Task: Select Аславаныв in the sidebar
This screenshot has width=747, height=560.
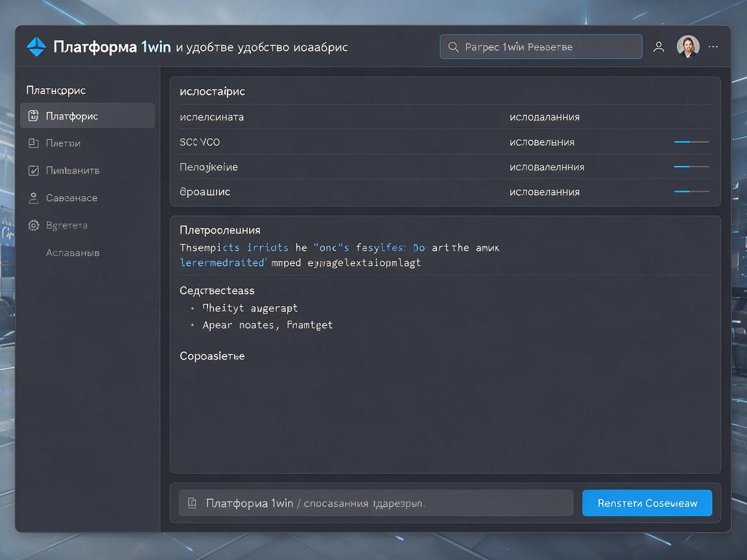Action: click(73, 253)
